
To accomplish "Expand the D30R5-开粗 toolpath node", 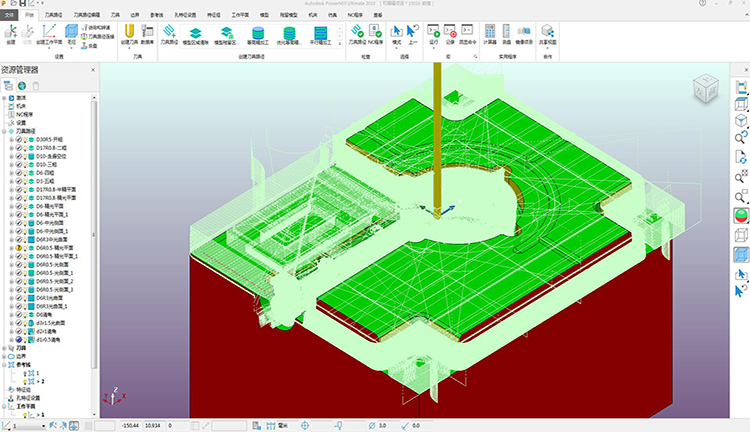I will [11, 140].
